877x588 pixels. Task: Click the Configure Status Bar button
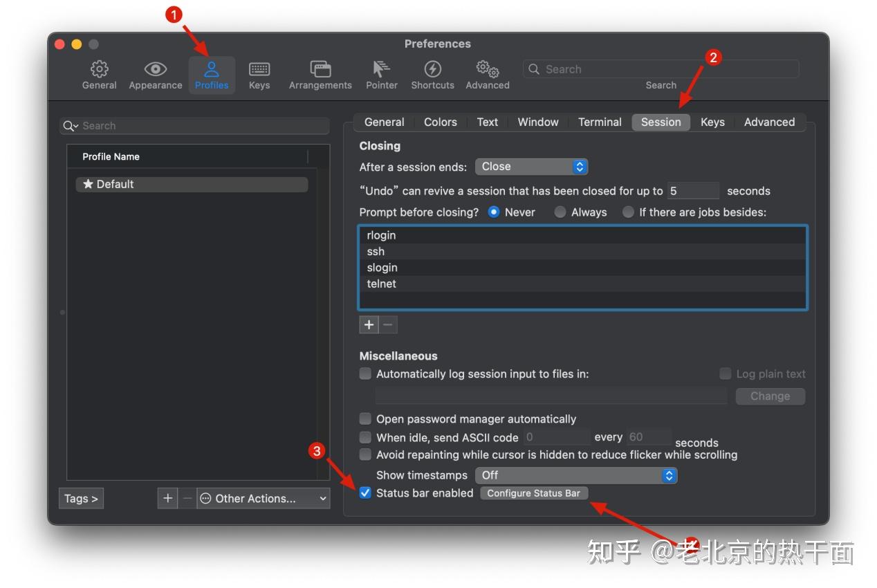click(x=533, y=493)
